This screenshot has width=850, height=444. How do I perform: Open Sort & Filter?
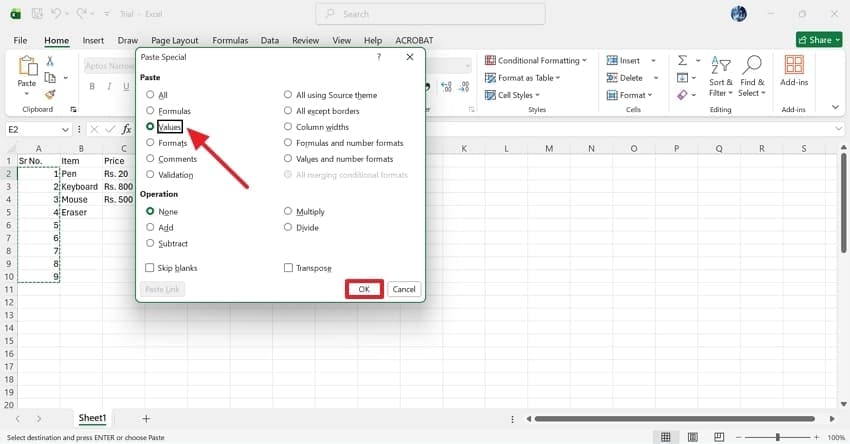click(720, 76)
